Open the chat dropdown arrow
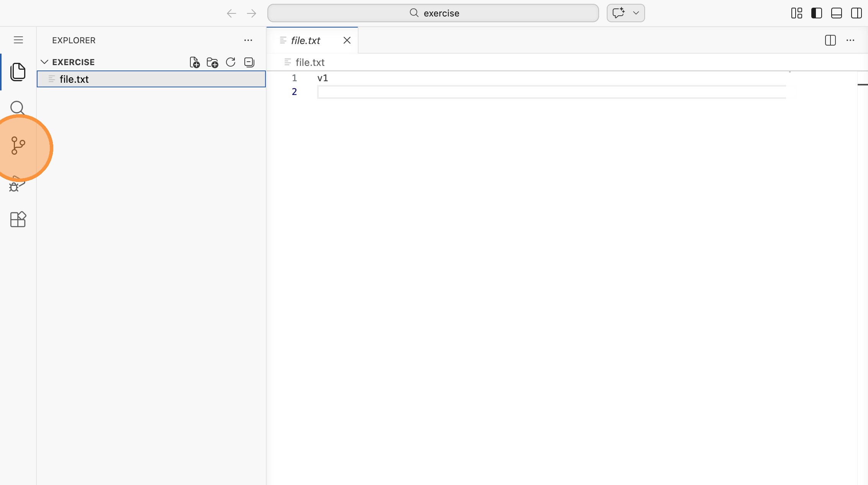This screenshot has height=485, width=868. (x=636, y=13)
